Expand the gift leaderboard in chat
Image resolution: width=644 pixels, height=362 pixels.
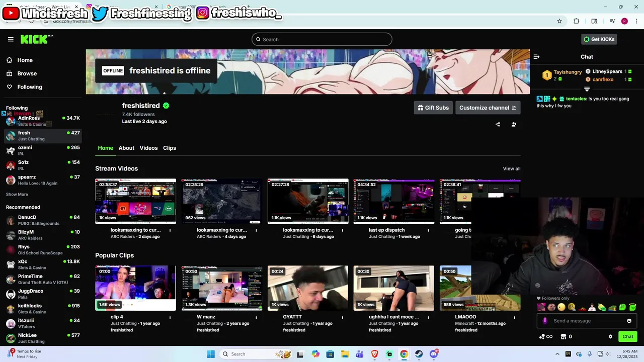(587, 89)
